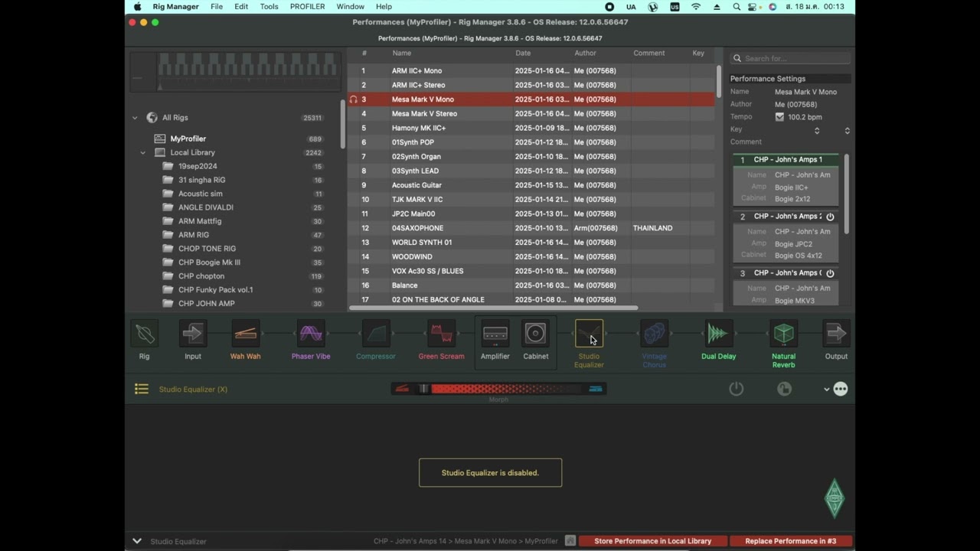Screen dimensions: 980x551
Task: Click the performance list vertical scrollbar
Action: (719, 81)
